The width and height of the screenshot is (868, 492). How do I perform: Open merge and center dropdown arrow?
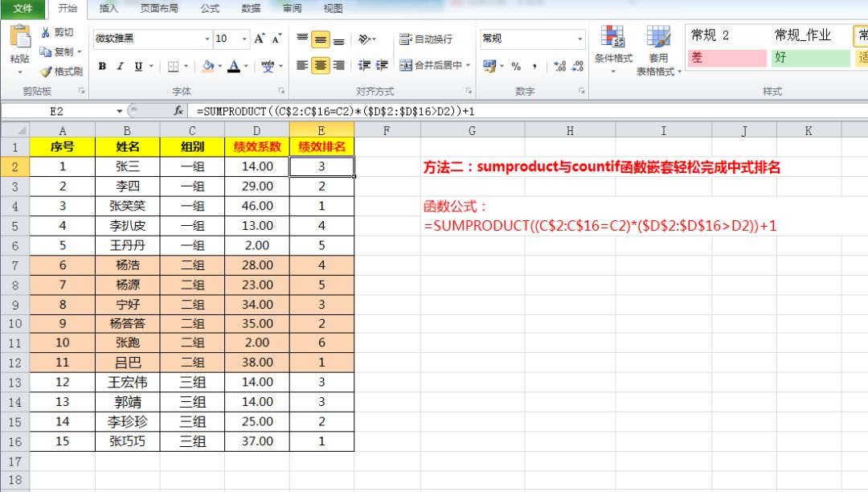click(469, 65)
